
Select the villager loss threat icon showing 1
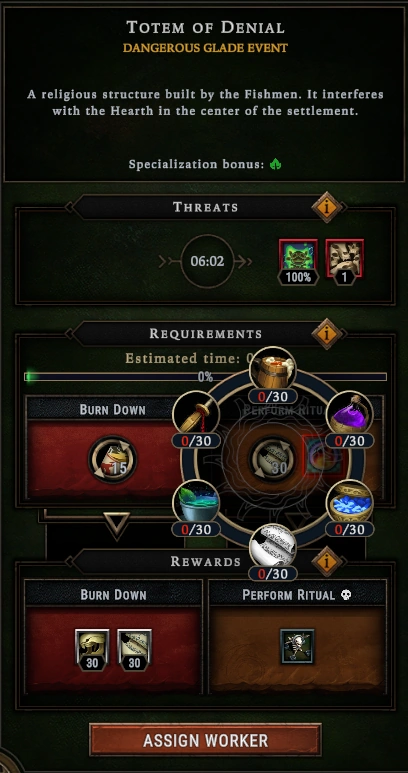[x=344, y=262]
